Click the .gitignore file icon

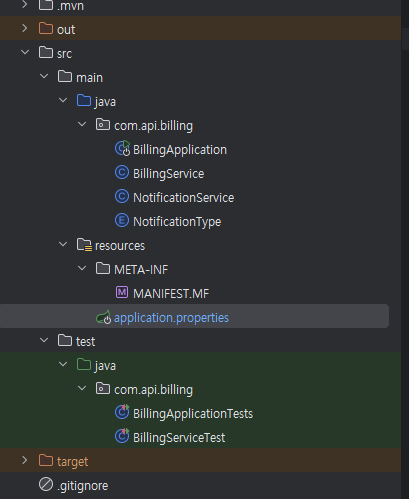46,484
